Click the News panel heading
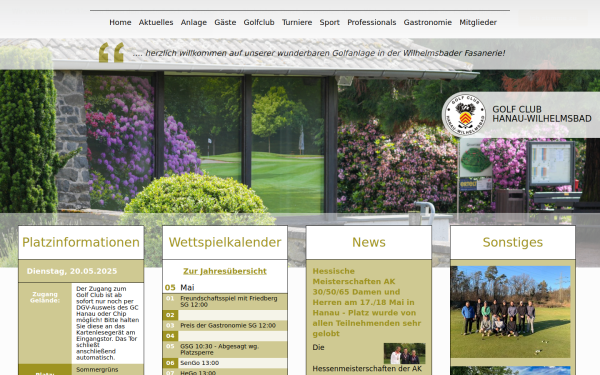Viewport: 600px width, 375px height. pos(369,242)
